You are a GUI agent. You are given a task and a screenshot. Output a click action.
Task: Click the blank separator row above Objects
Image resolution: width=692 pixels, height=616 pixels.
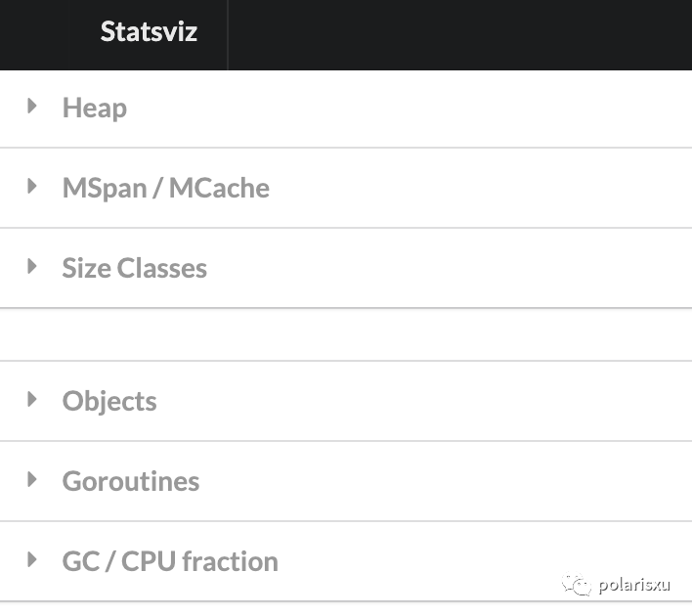coord(346,334)
